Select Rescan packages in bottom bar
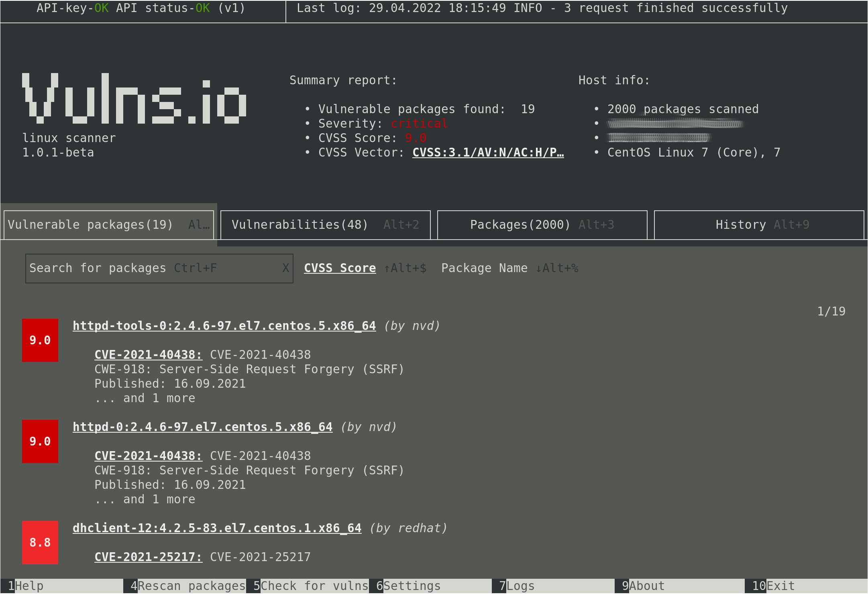868x594 pixels. 188,586
